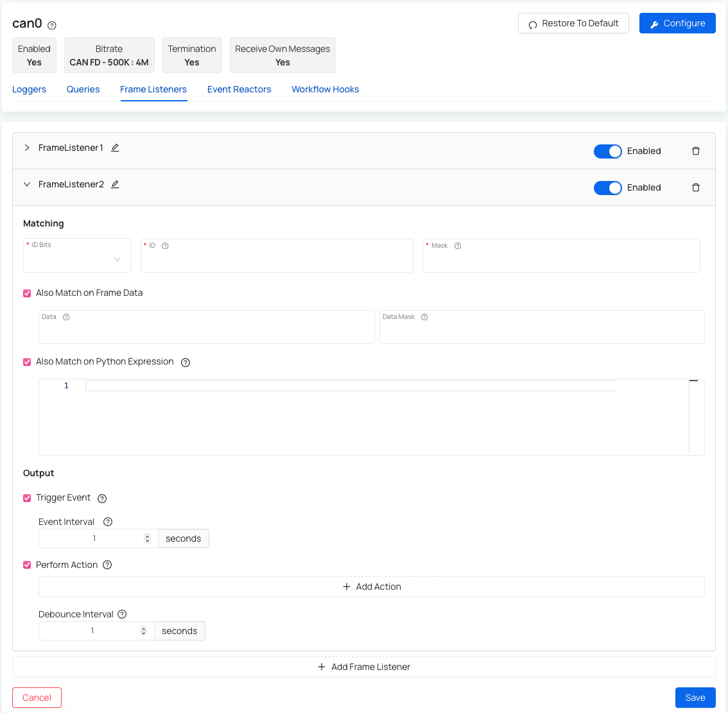Disable FrameListener1 with its toggle switch
Viewport: 728px width, 713px height.
point(607,151)
